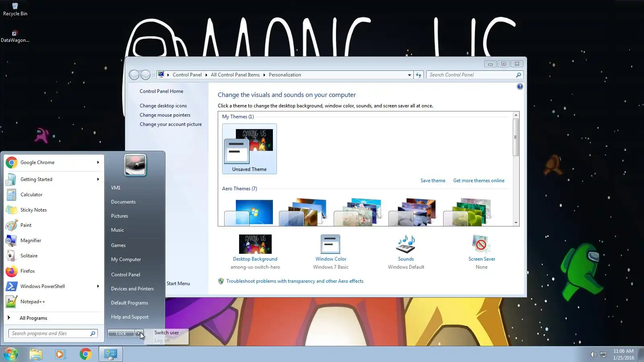644x362 pixels.
Task: Open Games from the Start menu
Action: click(x=118, y=245)
